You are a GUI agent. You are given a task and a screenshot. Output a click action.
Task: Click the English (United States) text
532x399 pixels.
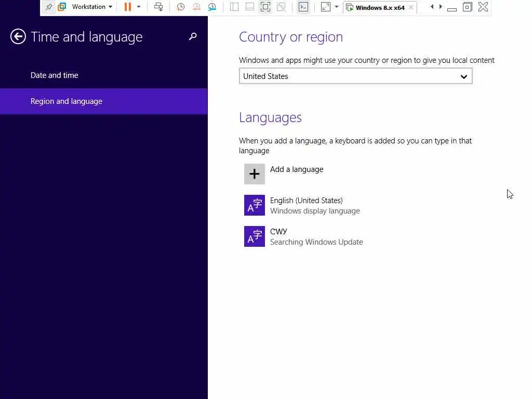point(307,201)
